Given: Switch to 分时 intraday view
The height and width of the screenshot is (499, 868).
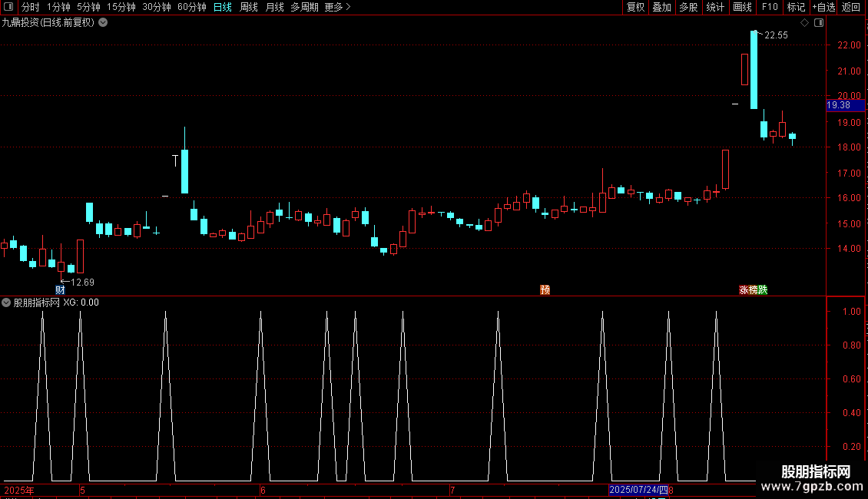Looking at the screenshot, I should pos(31,7).
